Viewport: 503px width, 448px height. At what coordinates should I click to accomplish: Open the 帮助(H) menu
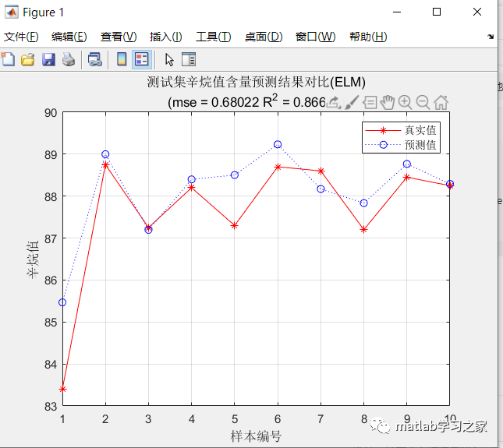tap(368, 37)
